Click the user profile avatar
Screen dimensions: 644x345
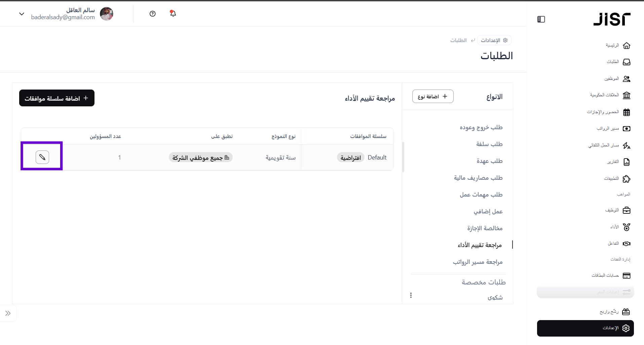pyautogui.click(x=107, y=14)
